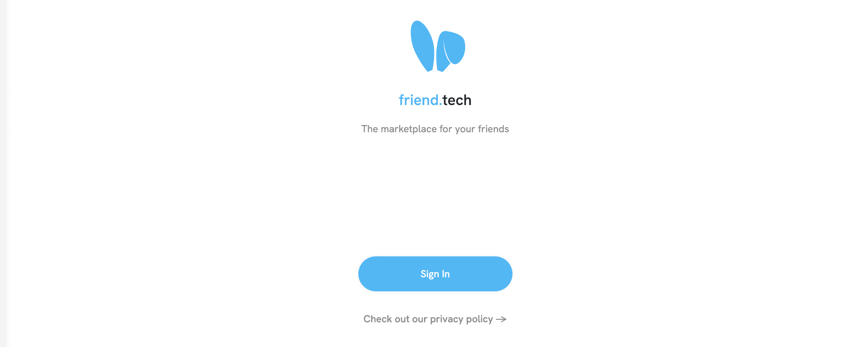Click the left rounded end of Sign In button
Screen dimensions: 868x347
coord(371,274)
